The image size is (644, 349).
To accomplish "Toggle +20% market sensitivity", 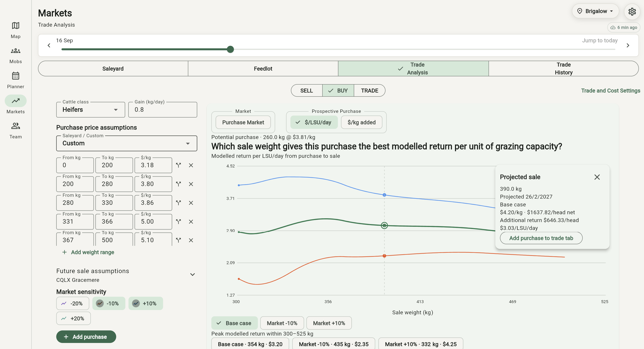I will (73, 318).
